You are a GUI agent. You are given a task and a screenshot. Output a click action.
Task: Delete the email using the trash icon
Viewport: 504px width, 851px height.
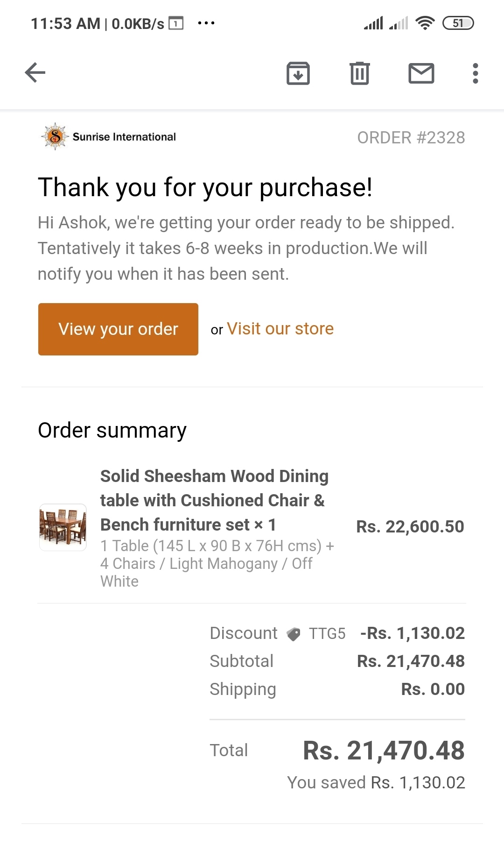point(360,73)
